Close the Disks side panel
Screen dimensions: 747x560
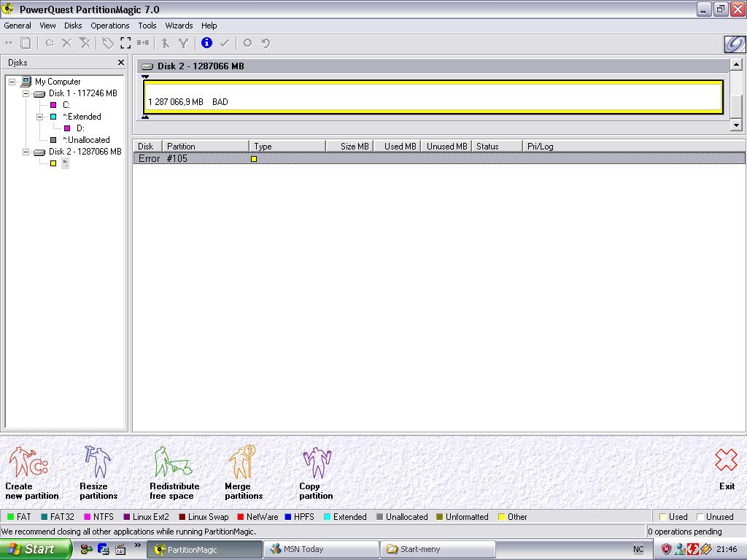121,63
